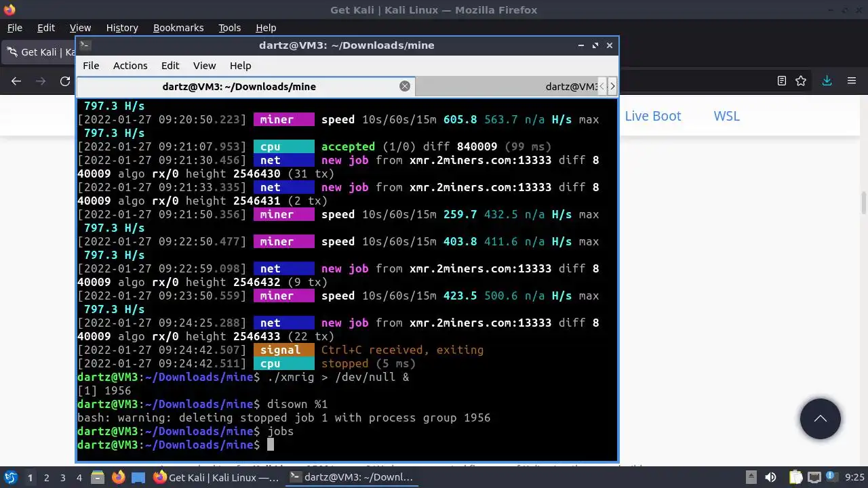Switch to workspace 4
The height and width of the screenshot is (488, 868).
click(79, 478)
